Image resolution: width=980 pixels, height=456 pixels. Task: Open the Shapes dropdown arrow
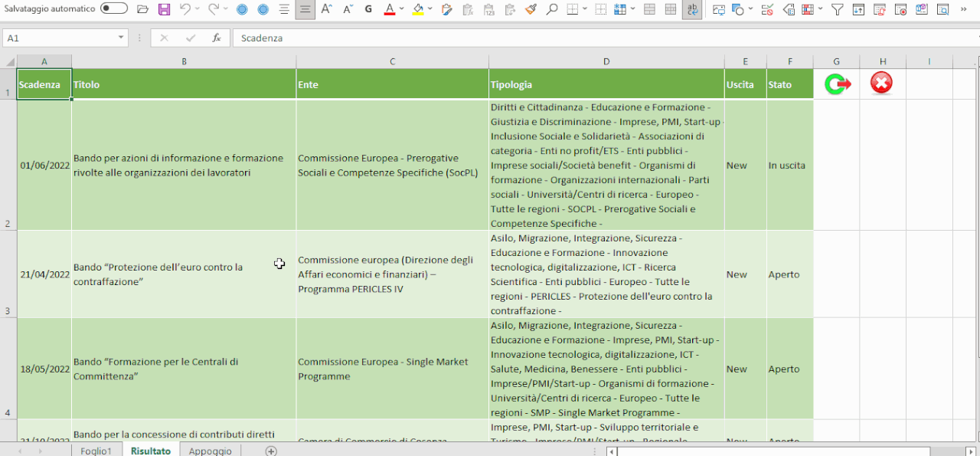751,9
